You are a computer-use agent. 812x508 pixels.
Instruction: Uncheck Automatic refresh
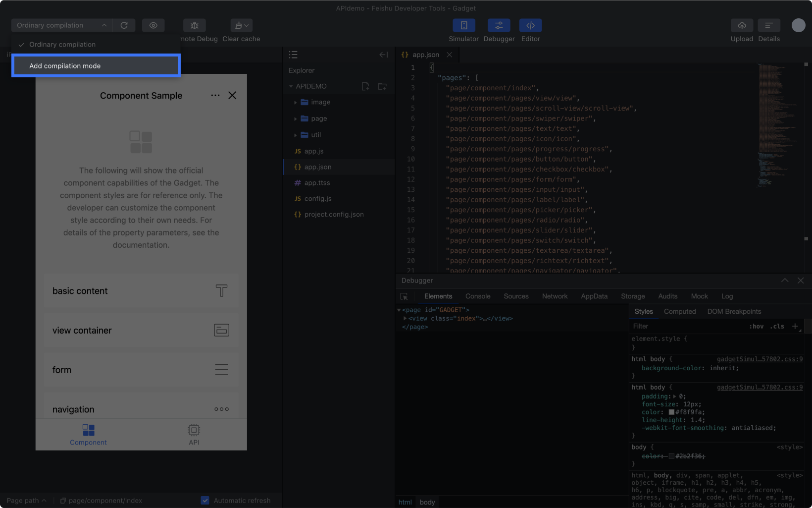click(205, 500)
